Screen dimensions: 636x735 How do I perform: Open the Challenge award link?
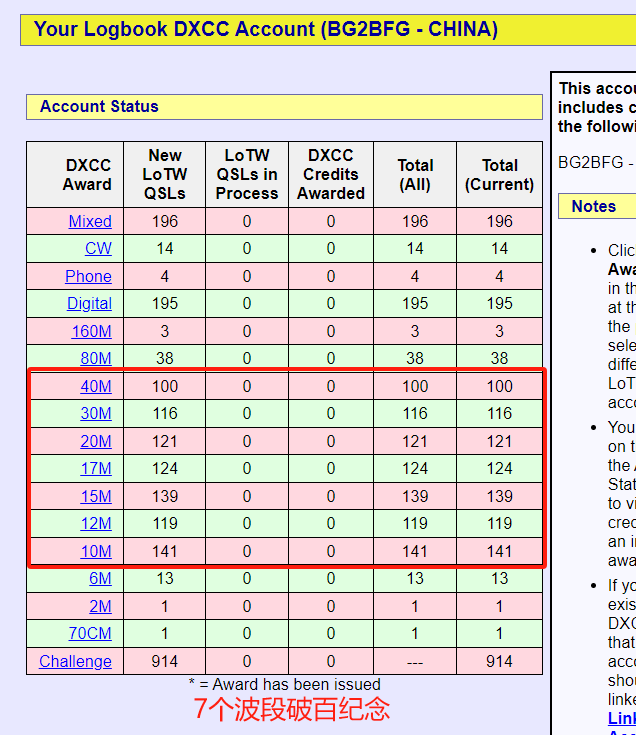75,661
